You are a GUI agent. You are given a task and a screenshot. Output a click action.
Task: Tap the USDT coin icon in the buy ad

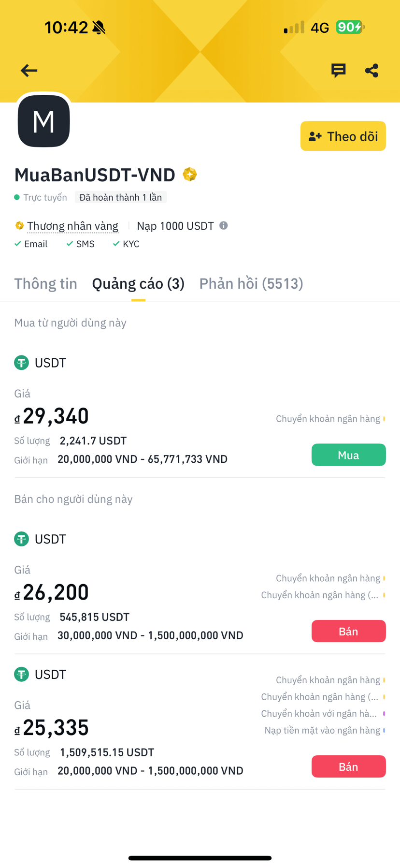coord(21,363)
